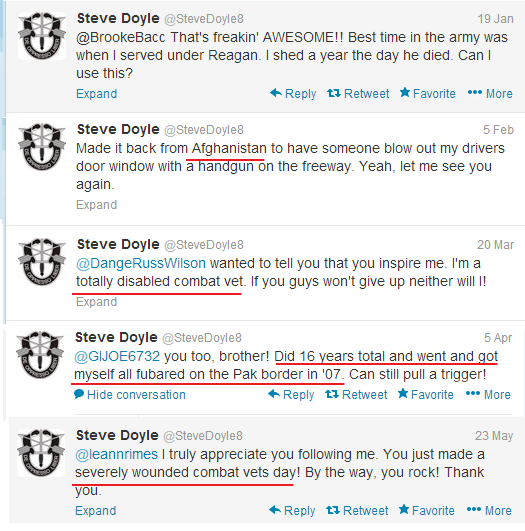This screenshot has width=525, height=531.
Task: Retweet the 5 Apr @GIJOE6732 tweet
Action: pyautogui.click(x=356, y=395)
